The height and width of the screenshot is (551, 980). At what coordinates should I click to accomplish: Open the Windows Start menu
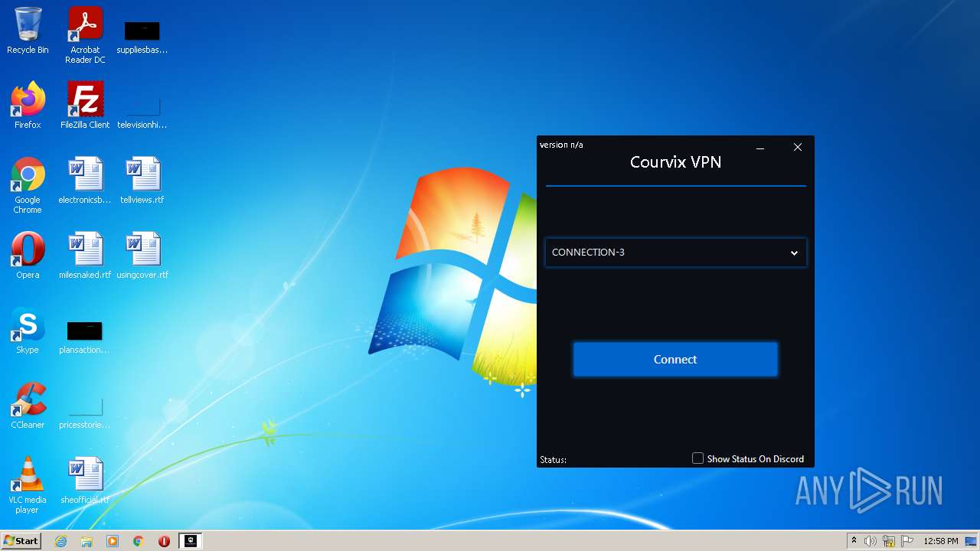pos(21,541)
